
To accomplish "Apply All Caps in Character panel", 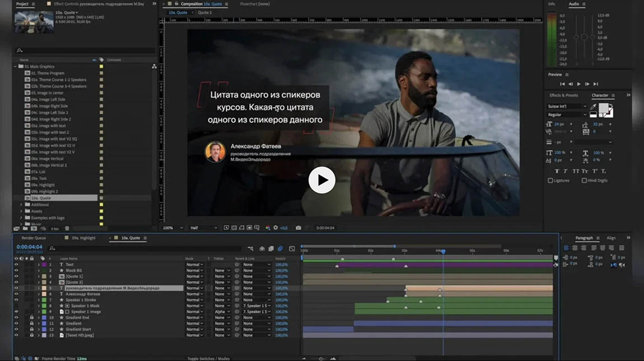I will point(575,171).
